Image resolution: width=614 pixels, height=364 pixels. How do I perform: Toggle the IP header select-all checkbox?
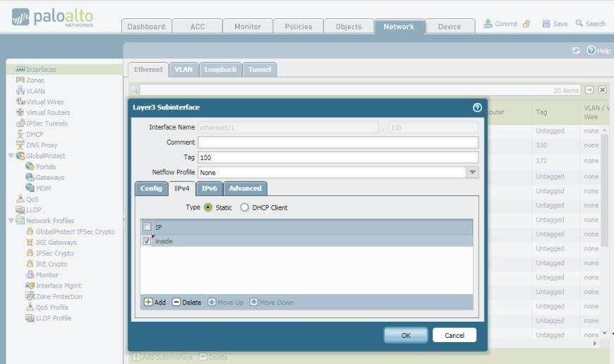147,227
